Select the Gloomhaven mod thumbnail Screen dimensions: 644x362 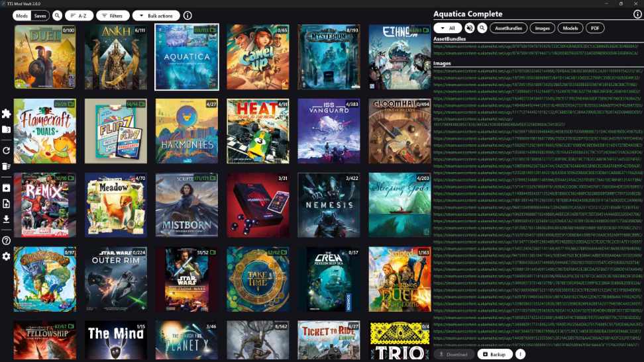click(400, 131)
